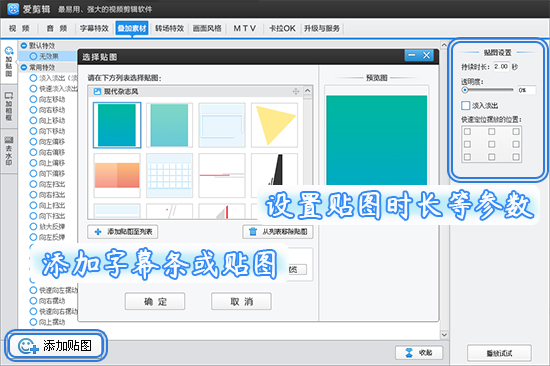Image resolution: width=550 pixels, height=366 pixels.
Task: Open the 加相框 side tab icon
Action: pos(9,95)
